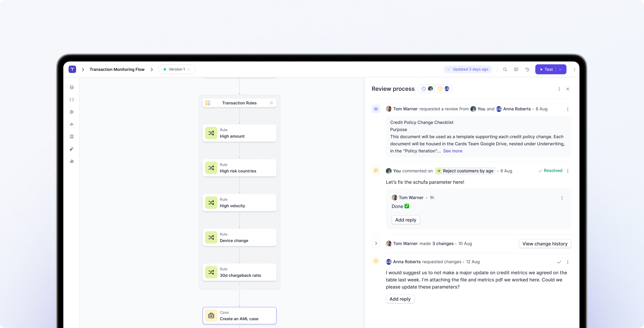This screenshot has width=644, height=328.
Task: Collapse the Transaction Rules group
Action: pos(271,103)
